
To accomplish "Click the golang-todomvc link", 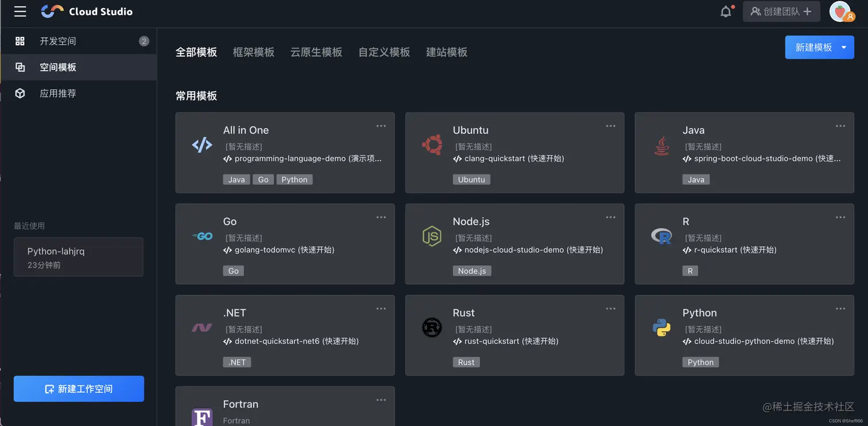I will (x=279, y=250).
